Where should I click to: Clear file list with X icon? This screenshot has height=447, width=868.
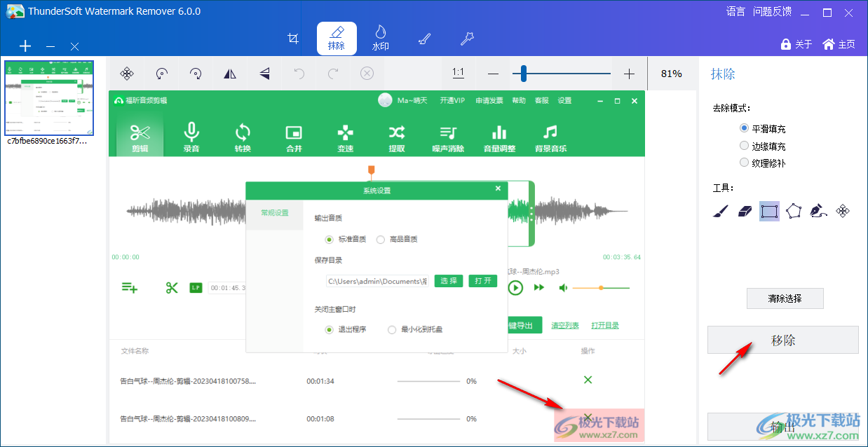75,46
